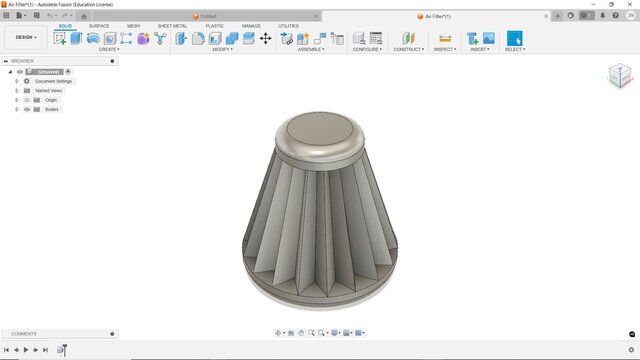Viewport: 640px width, 360px height.
Task: Open the INSPECT dropdown menu
Action: pos(445,49)
